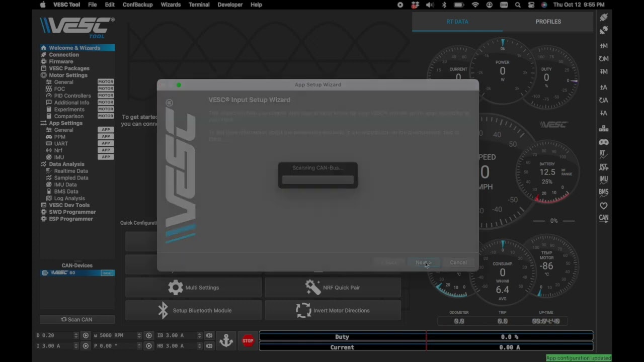Apply brake current button next to IB 3.00 A
The image size is (644, 362).
pyautogui.click(x=209, y=335)
